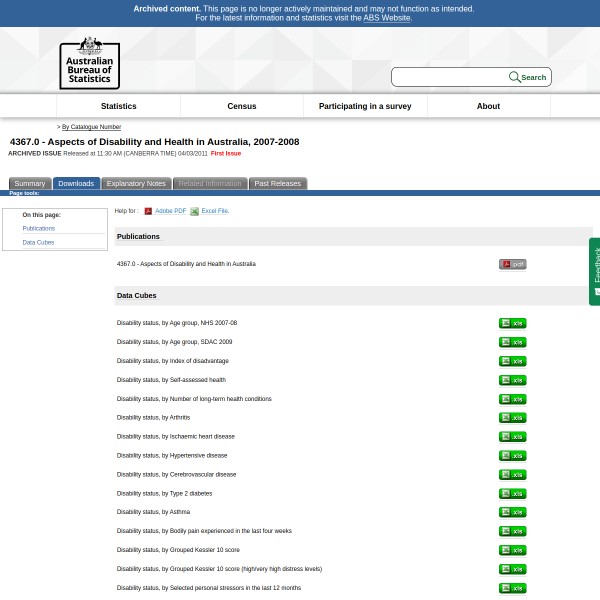The height and width of the screenshot is (600, 600).
Task: Download xls for Age group, NHS 2007-08
Action: 512,323
